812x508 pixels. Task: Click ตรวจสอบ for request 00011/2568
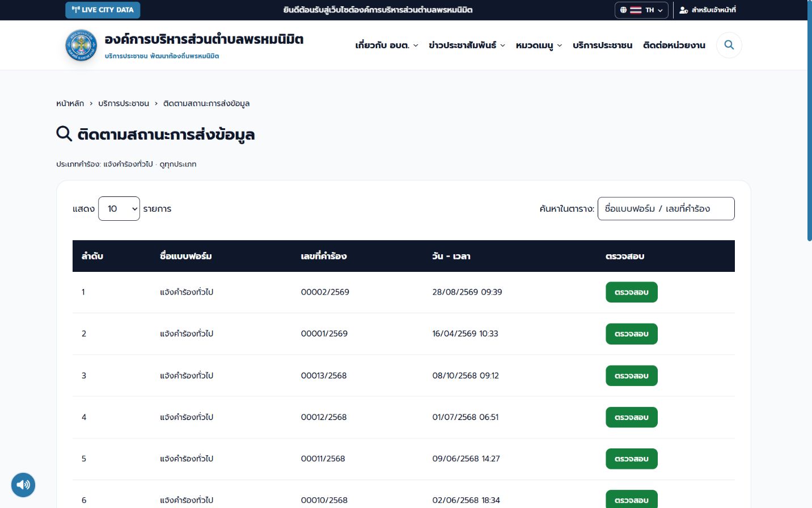(632, 459)
